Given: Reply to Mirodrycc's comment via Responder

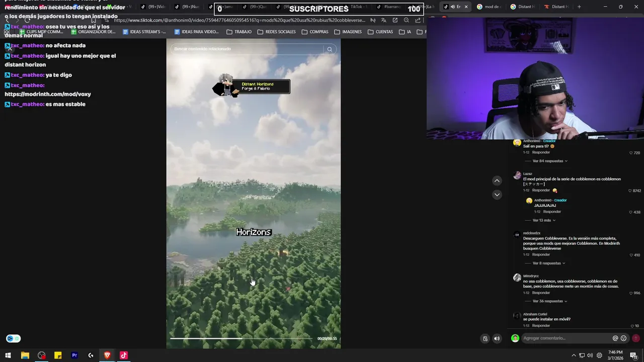Looking at the screenshot, I should coord(541,293).
